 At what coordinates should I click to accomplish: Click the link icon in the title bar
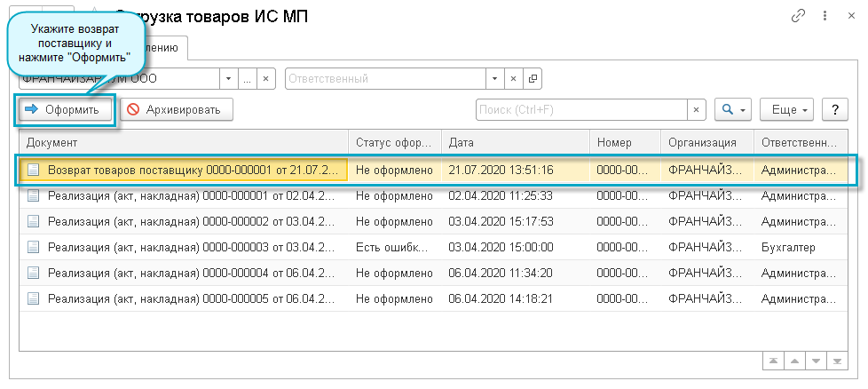click(x=798, y=16)
